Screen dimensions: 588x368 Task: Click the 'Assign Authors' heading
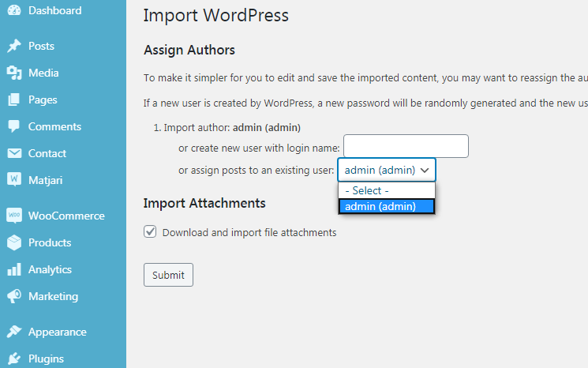[x=189, y=50]
